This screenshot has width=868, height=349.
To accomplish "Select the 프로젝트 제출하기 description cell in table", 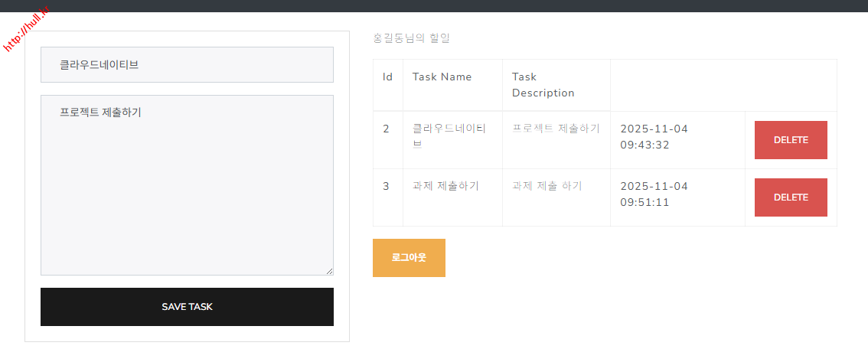I will [x=556, y=129].
